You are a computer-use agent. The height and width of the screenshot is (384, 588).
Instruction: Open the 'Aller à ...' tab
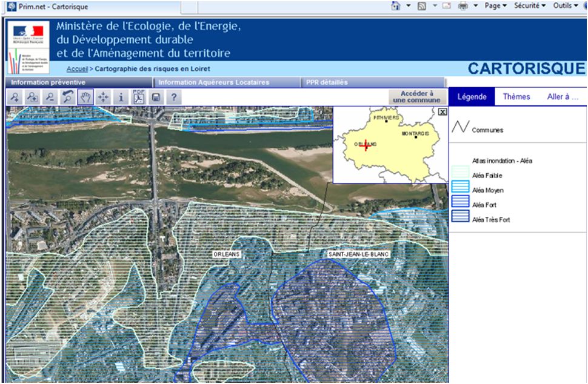pyautogui.click(x=562, y=97)
